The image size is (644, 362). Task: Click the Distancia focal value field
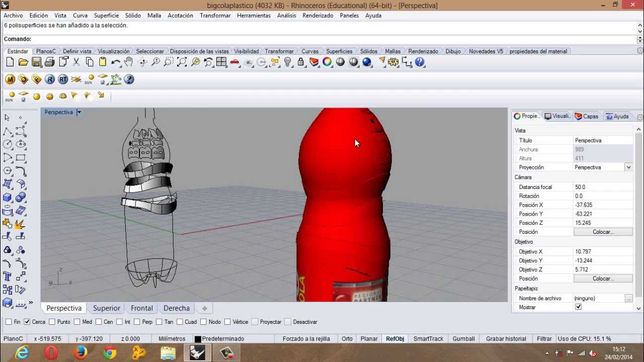(x=603, y=187)
